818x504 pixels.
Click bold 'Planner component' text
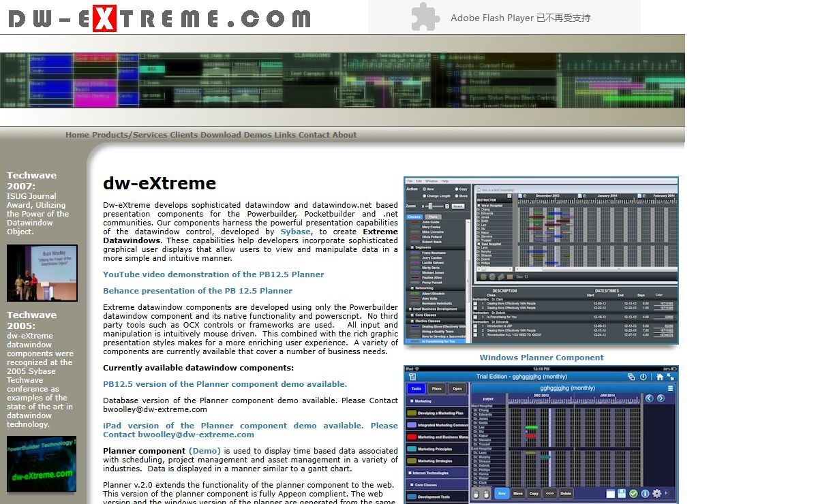point(144,451)
